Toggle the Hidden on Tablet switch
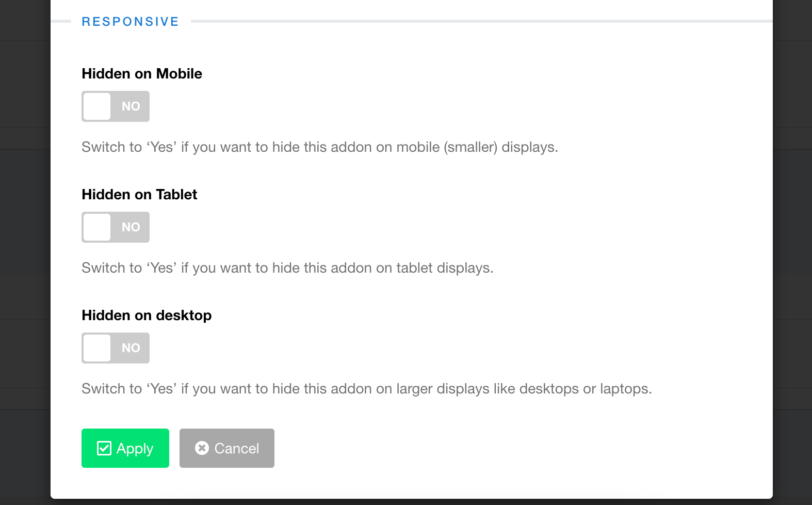Image resolution: width=812 pixels, height=505 pixels. coord(116,227)
